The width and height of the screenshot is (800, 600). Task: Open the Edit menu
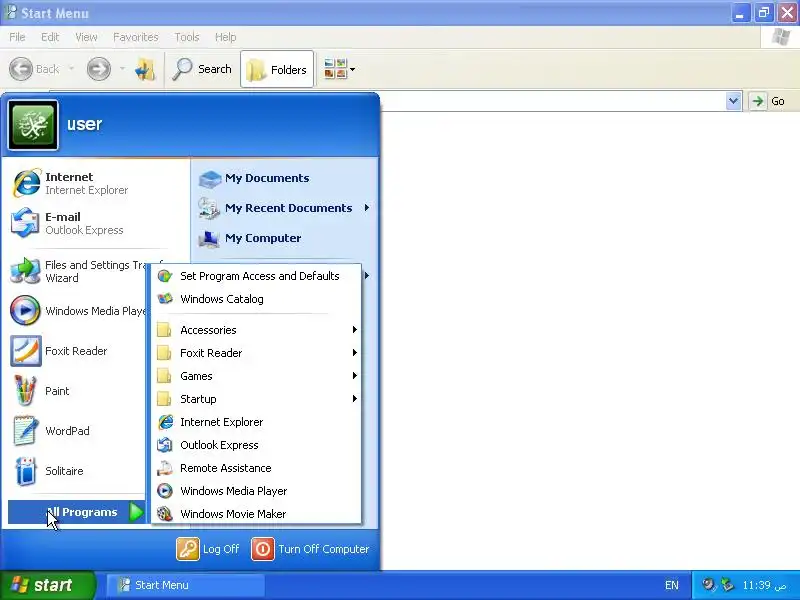coord(50,37)
